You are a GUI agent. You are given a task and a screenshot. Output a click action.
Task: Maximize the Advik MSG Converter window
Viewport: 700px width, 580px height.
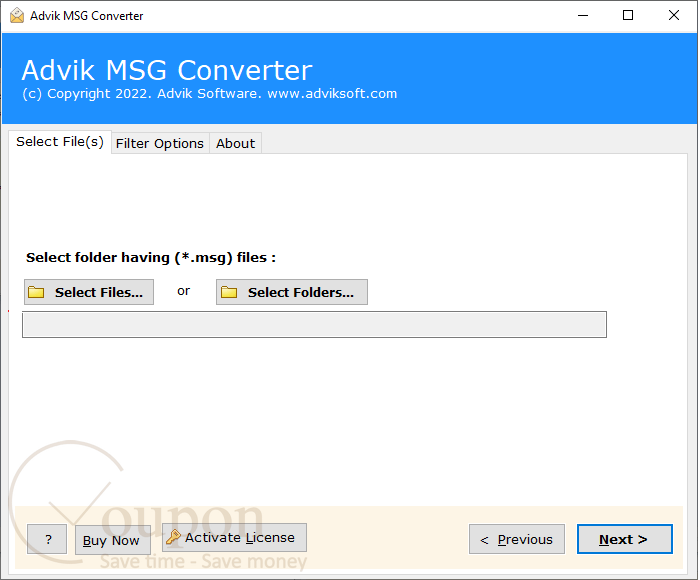point(628,16)
